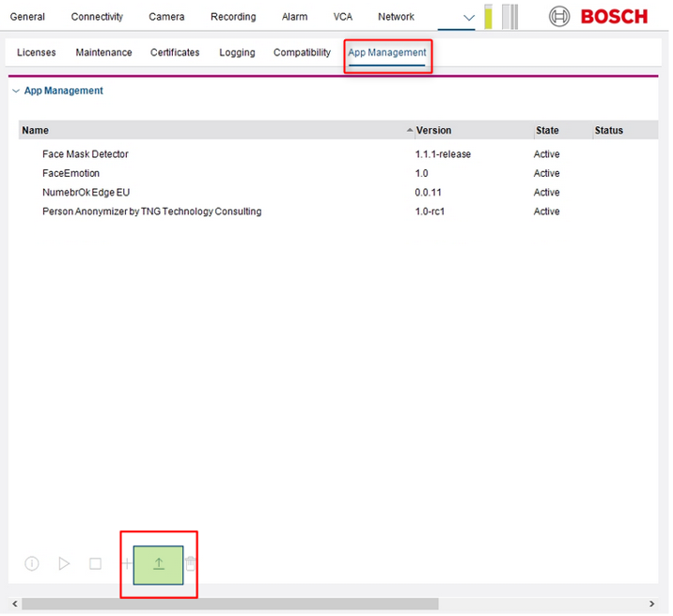This screenshot has height=616, width=673.
Task: Click the delete app trash icon
Action: [191, 563]
